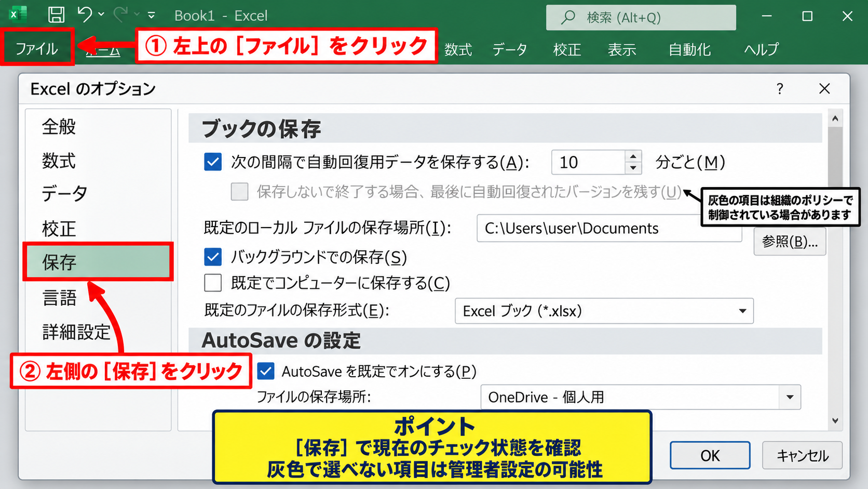Open the Undo history dropdown arrow

101,15
